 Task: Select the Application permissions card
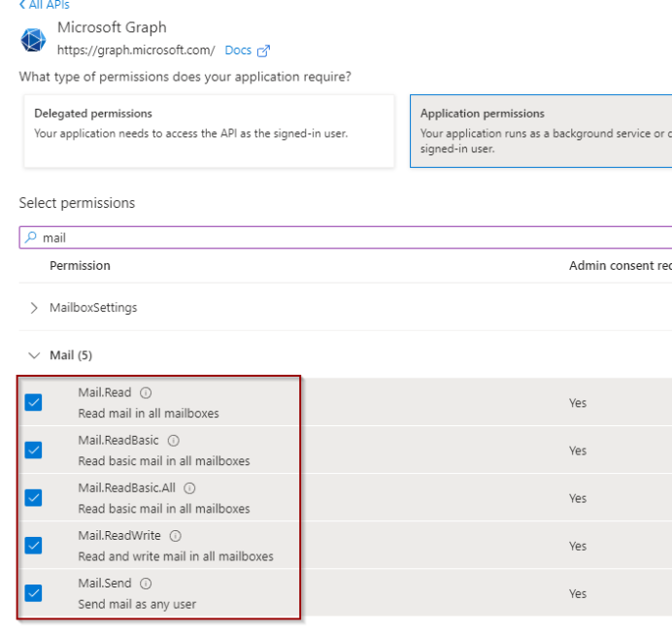[541, 131]
